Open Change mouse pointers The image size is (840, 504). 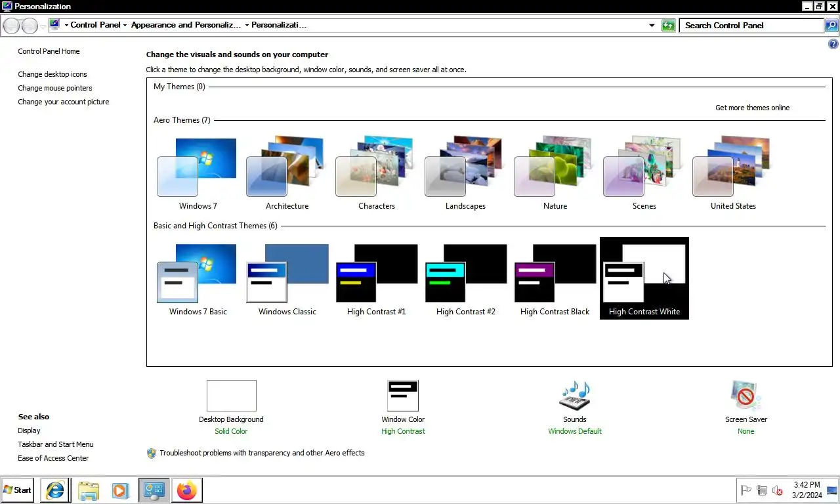pyautogui.click(x=55, y=88)
